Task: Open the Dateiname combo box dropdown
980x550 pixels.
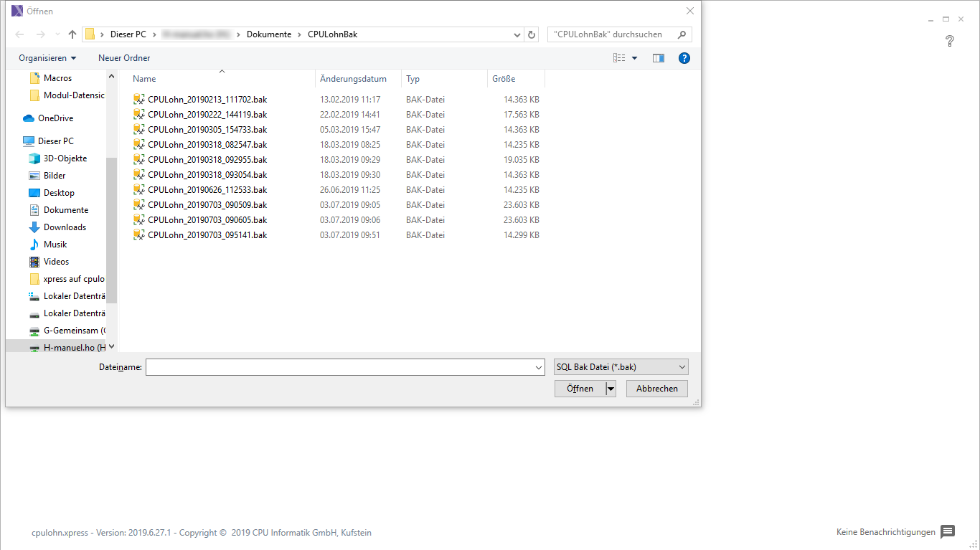Action: pos(540,367)
